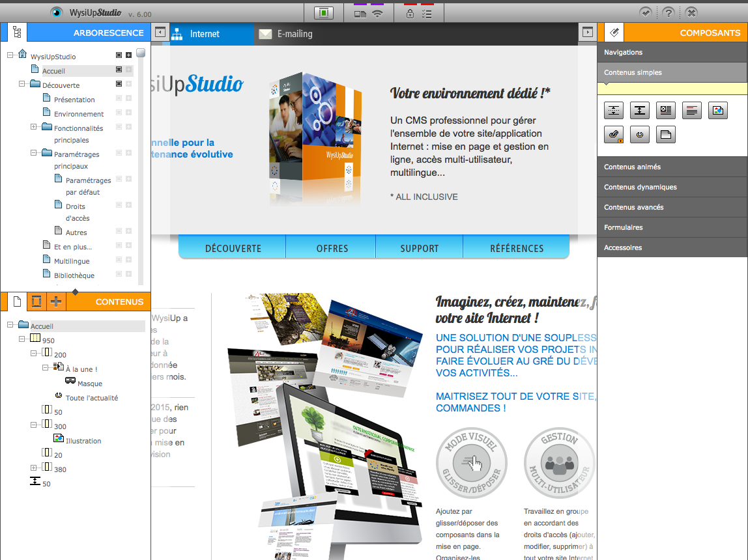748x560 pixels.
Task: Select the Présentation page in tree
Action: [x=74, y=100]
